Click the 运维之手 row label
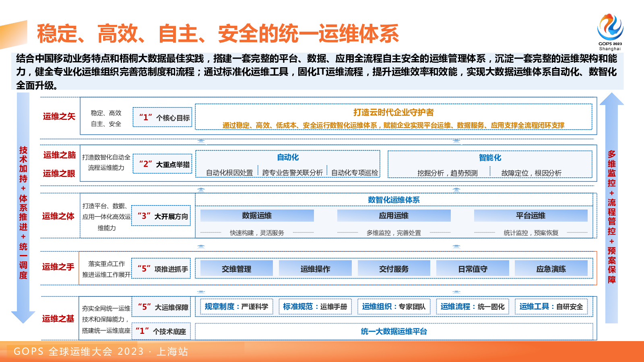The width and height of the screenshot is (644, 362). (x=58, y=267)
